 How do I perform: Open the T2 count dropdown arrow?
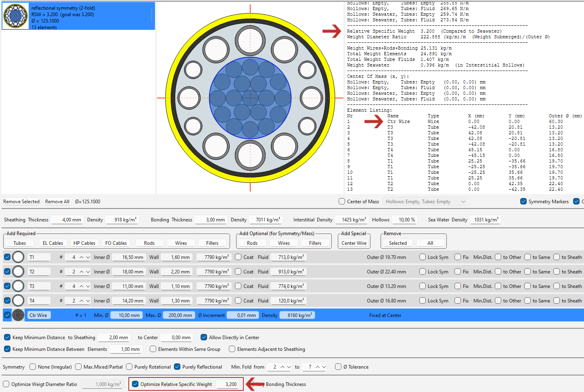point(88,271)
